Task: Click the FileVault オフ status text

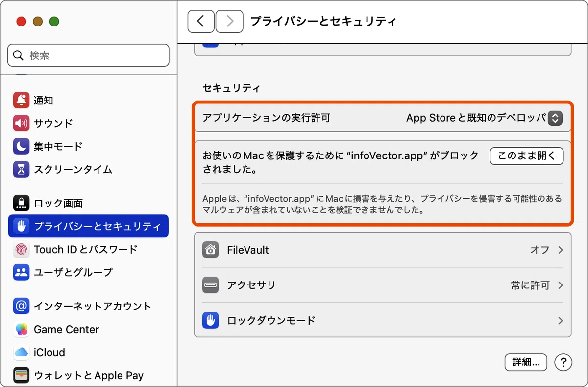Action: tap(540, 250)
